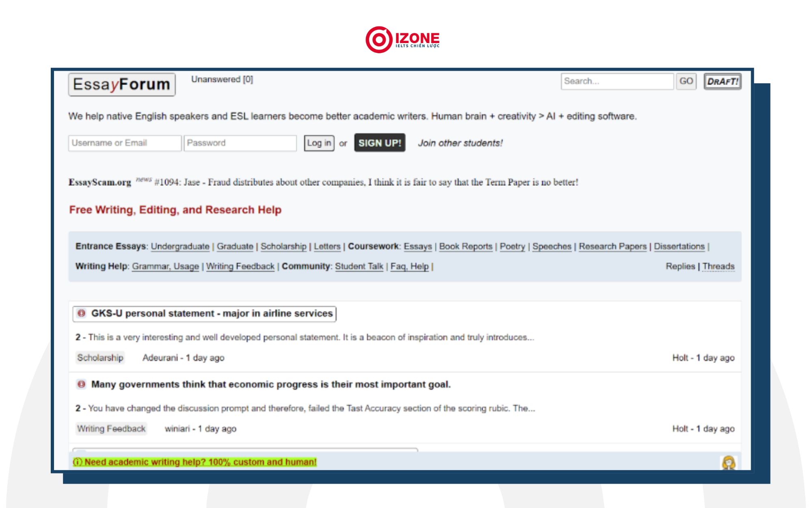The width and height of the screenshot is (812, 508).
Task: Click the red icon beside GKS-U personal statement
Action: [x=82, y=313]
